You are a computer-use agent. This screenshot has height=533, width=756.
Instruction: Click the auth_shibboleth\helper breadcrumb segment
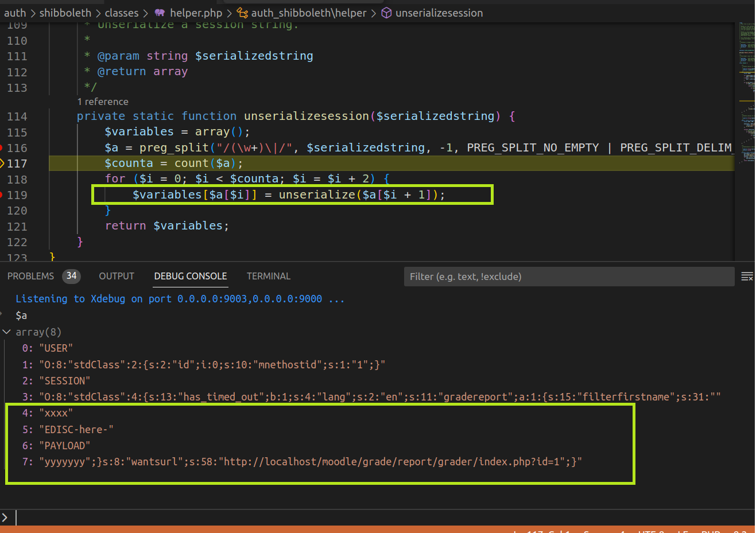coord(309,13)
